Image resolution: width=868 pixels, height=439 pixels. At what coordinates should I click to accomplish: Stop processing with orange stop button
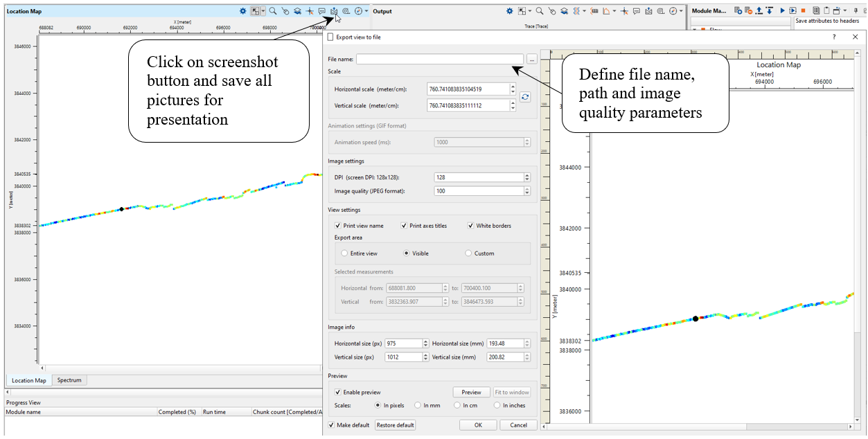click(x=803, y=11)
